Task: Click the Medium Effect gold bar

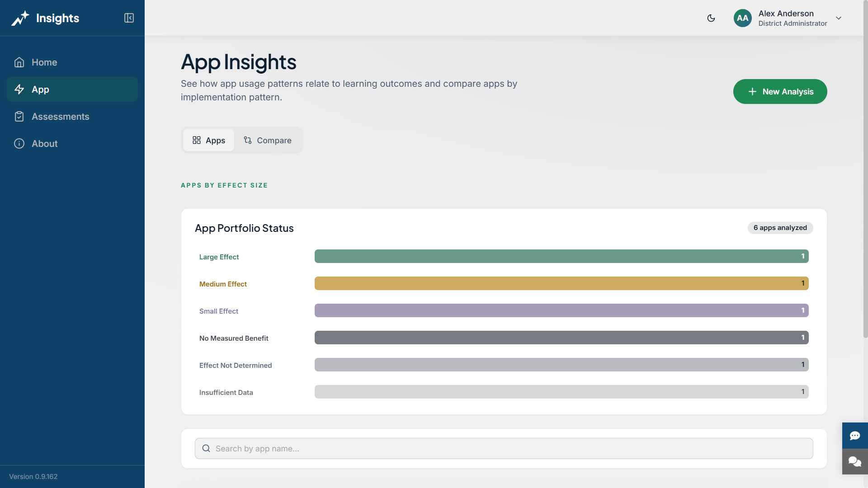Action: 561,283
